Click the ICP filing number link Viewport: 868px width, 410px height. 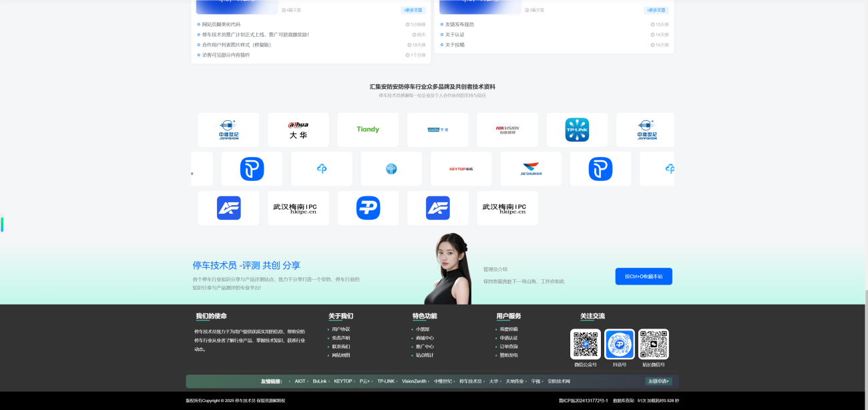click(583, 401)
